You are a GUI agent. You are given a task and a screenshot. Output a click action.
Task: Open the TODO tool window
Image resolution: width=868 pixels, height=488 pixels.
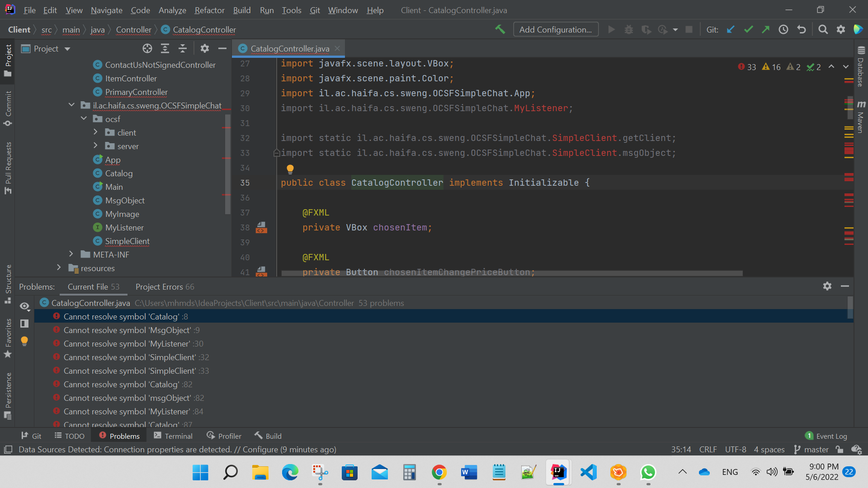click(x=69, y=436)
